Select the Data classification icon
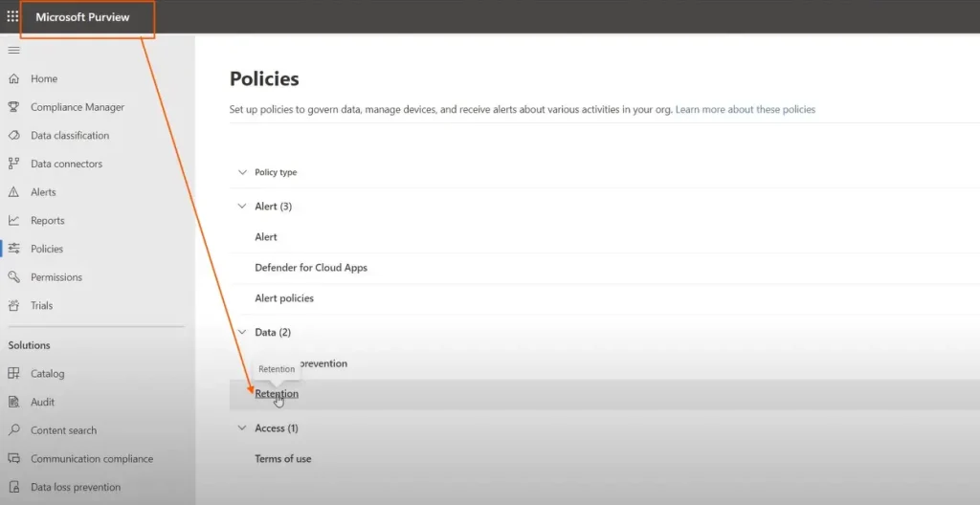 (13, 136)
